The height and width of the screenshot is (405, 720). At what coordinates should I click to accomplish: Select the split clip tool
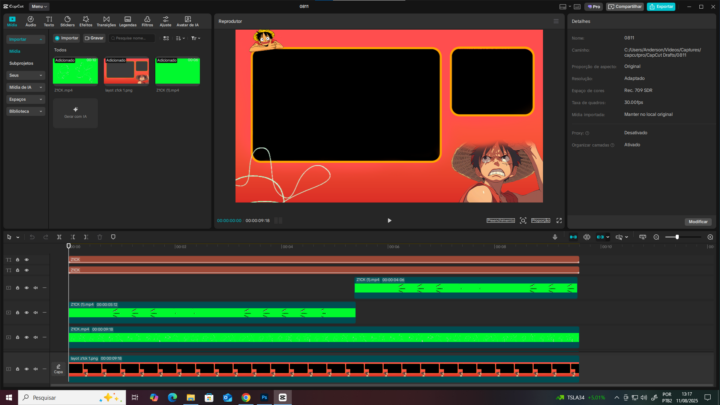coord(59,237)
